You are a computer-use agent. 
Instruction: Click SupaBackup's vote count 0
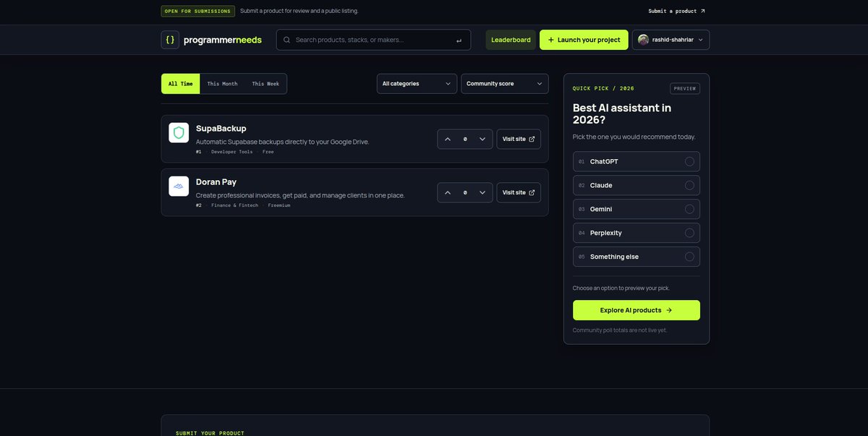pyautogui.click(x=465, y=139)
